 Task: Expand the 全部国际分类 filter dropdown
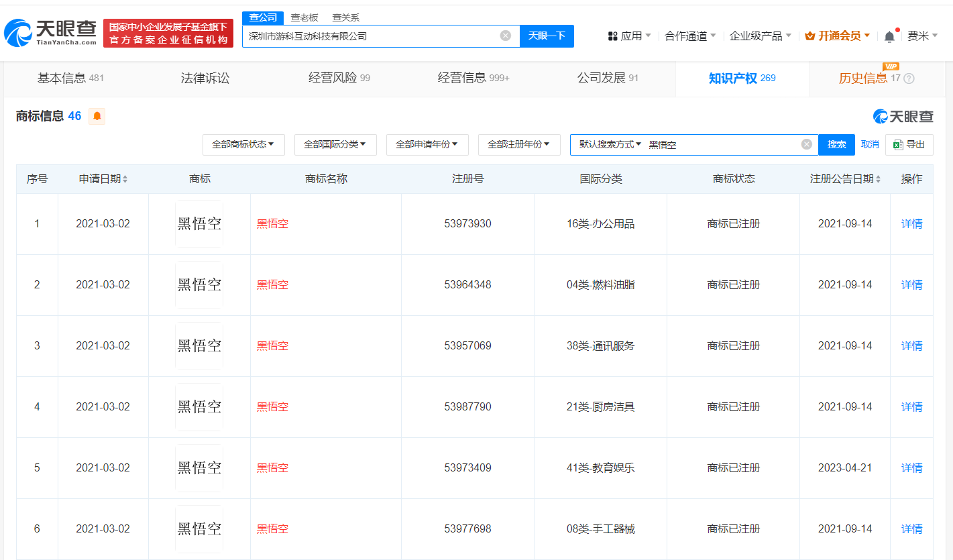pyautogui.click(x=335, y=144)
